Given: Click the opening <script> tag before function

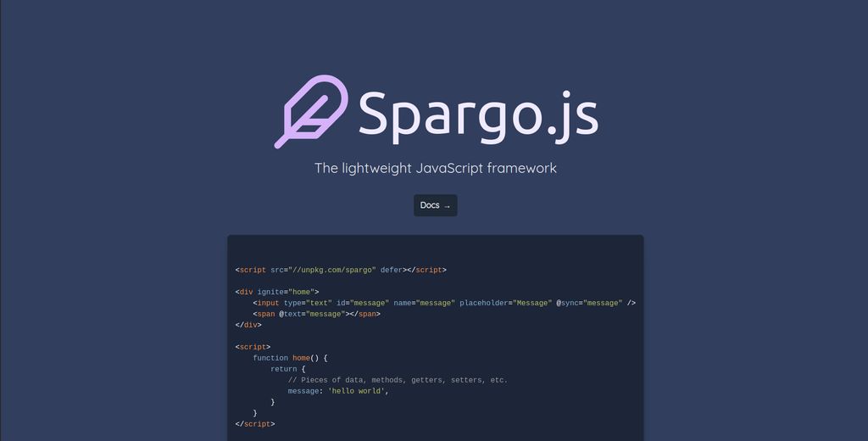Looking at the screenshot, I should [253, 347].
